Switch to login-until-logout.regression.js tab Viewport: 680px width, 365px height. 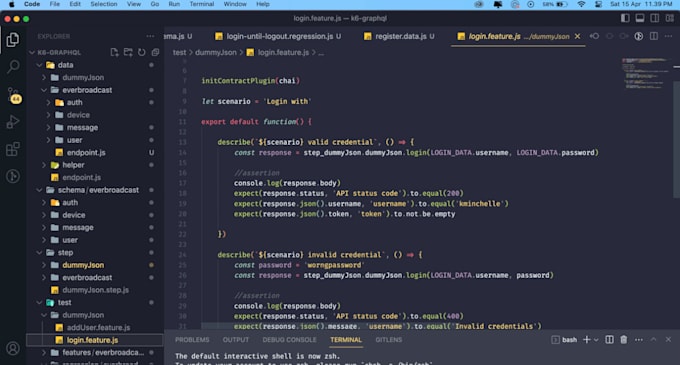(x=278, y=36)
